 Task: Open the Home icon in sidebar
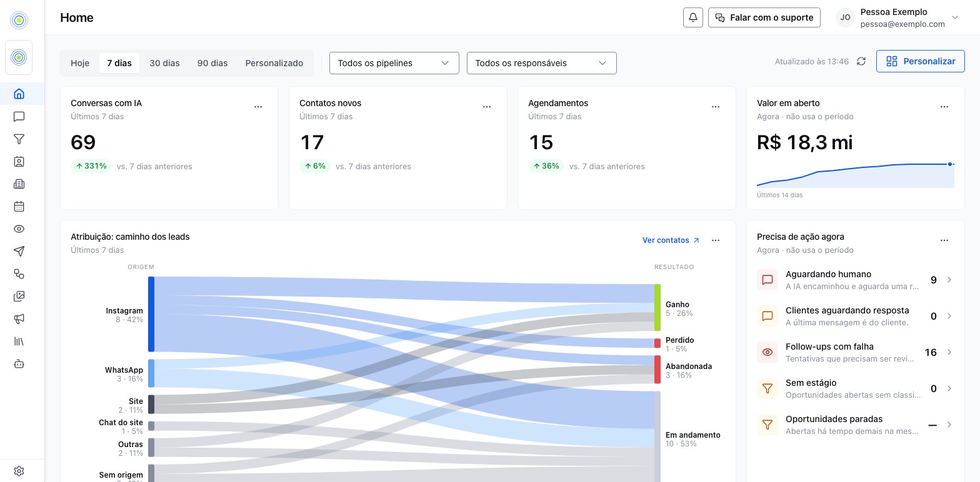point(19,94)
